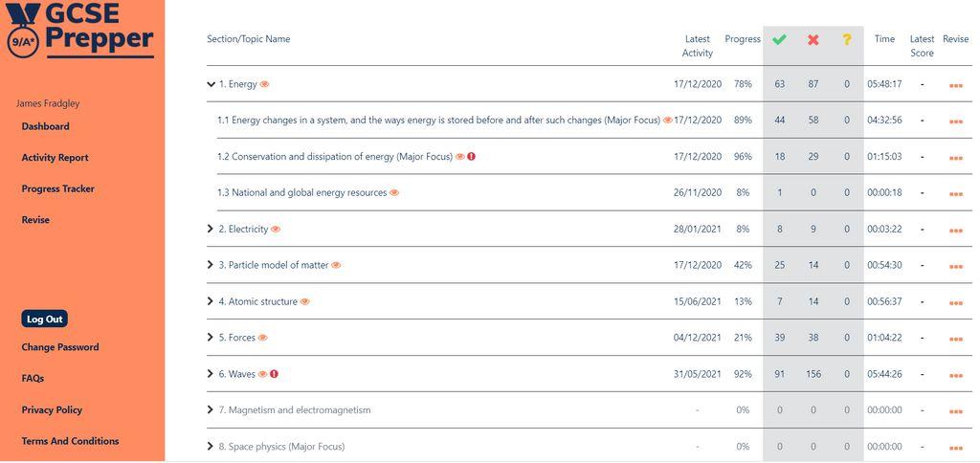Click the Log Out button

point(44,319)
